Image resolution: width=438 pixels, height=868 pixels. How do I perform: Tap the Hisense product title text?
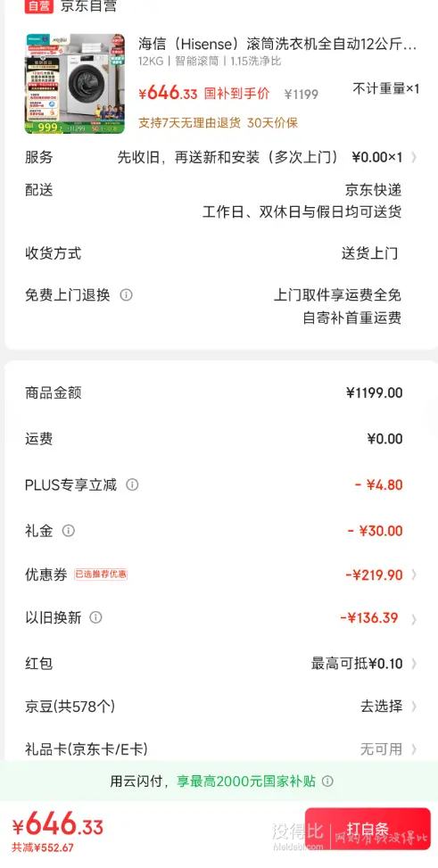277,45
